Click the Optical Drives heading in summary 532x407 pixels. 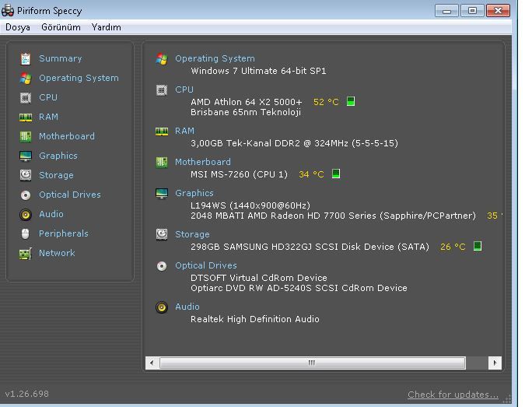click(x=206, y=266)
